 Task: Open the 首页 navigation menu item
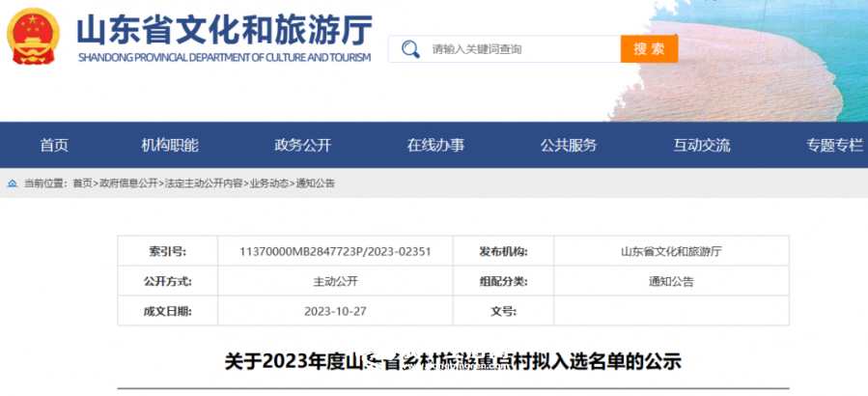54,145
